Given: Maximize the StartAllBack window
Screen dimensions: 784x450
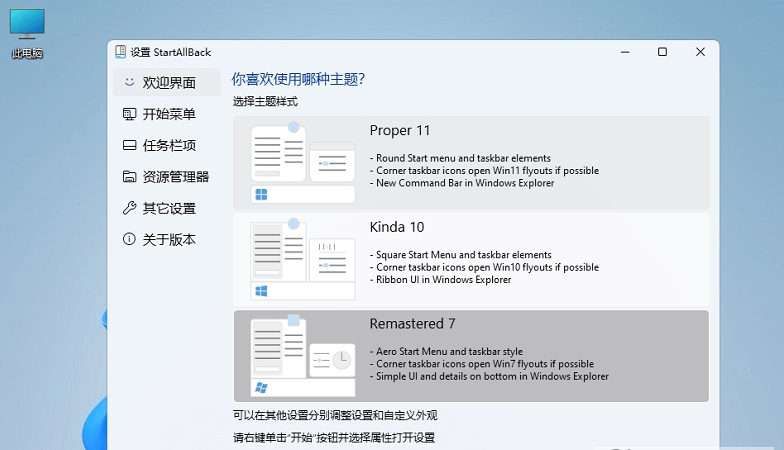Looking at the screenshot, I should click(662, 52).
